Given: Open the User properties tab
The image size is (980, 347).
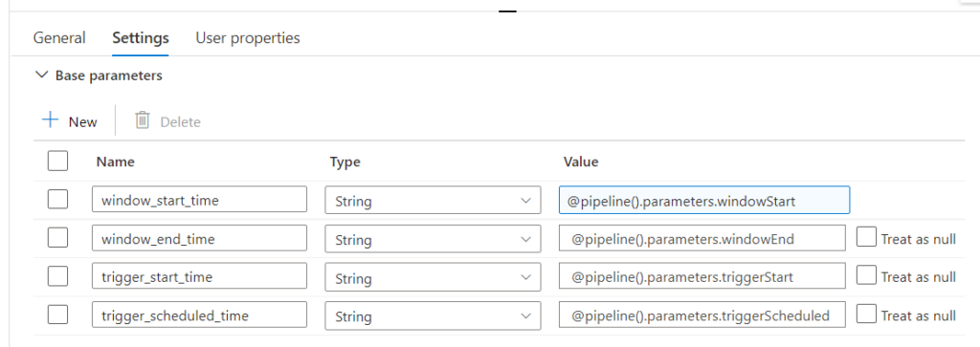Looking at the screenshot, I should pyautogui.click(x=248, y=38).
